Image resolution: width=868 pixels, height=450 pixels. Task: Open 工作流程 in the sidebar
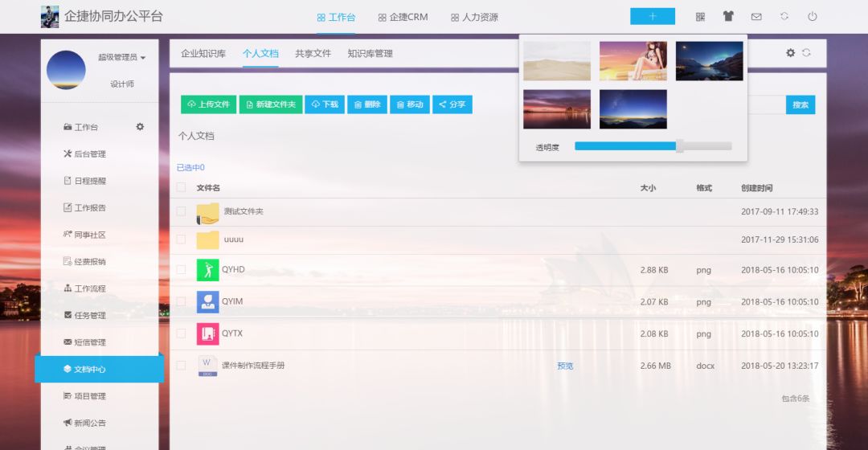pyautogui.click(x=84, y=288)
